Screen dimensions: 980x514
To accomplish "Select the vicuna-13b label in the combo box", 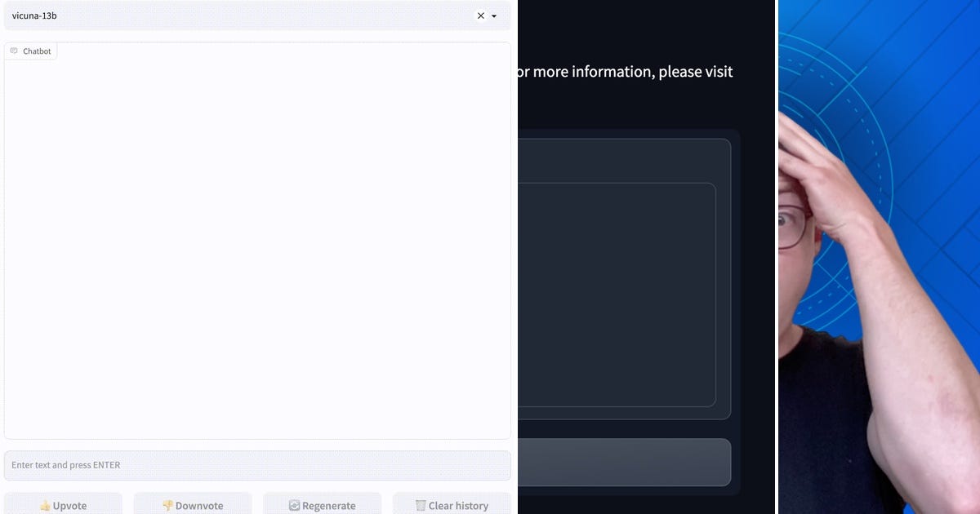I will coord(34,16).
